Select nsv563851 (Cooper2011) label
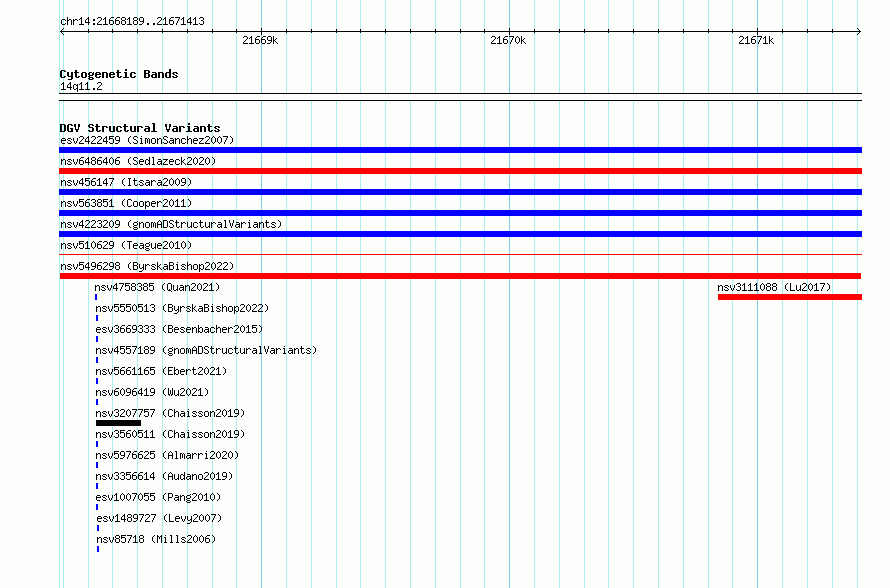890x588 pixels. pyautogui.click(x=126, y=203)
